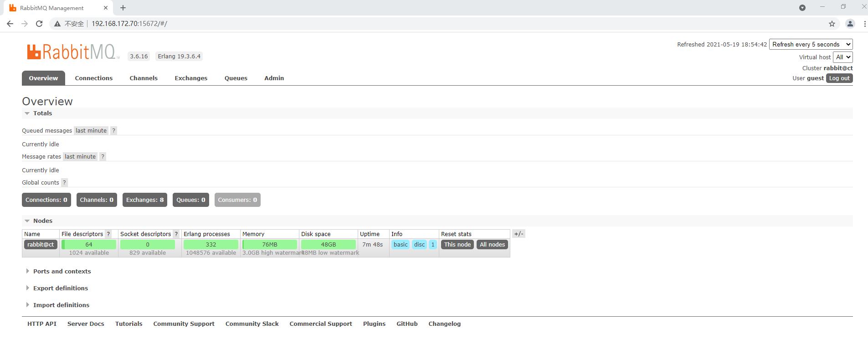Bookmark page with star icon
868x355 pixels.
point(832,24)
